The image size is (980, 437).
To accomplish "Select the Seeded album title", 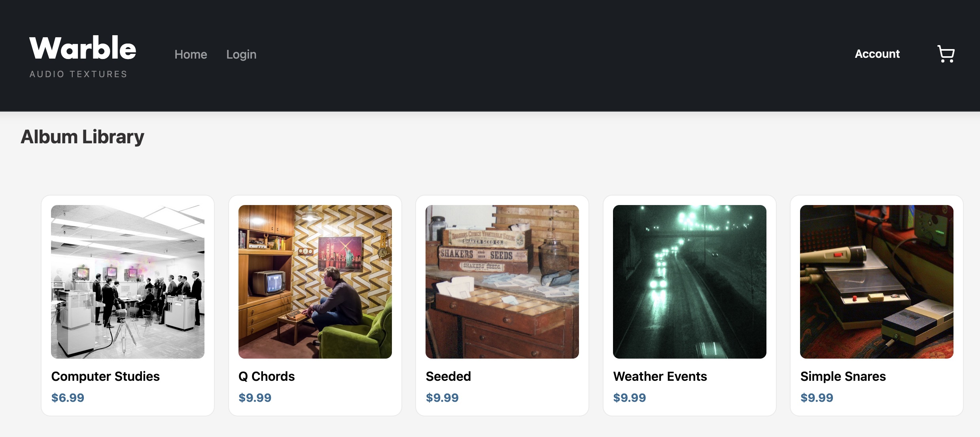I will pos(448,376).
